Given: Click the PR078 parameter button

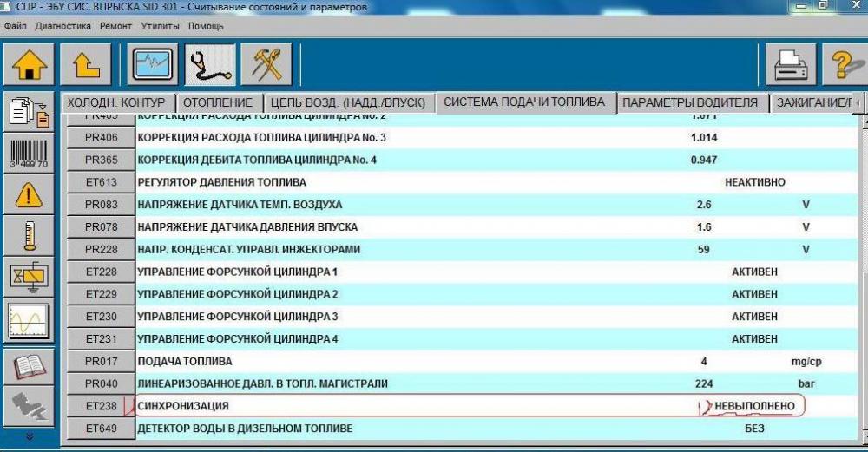Looking at the screenshot, I should coord(102,226).
